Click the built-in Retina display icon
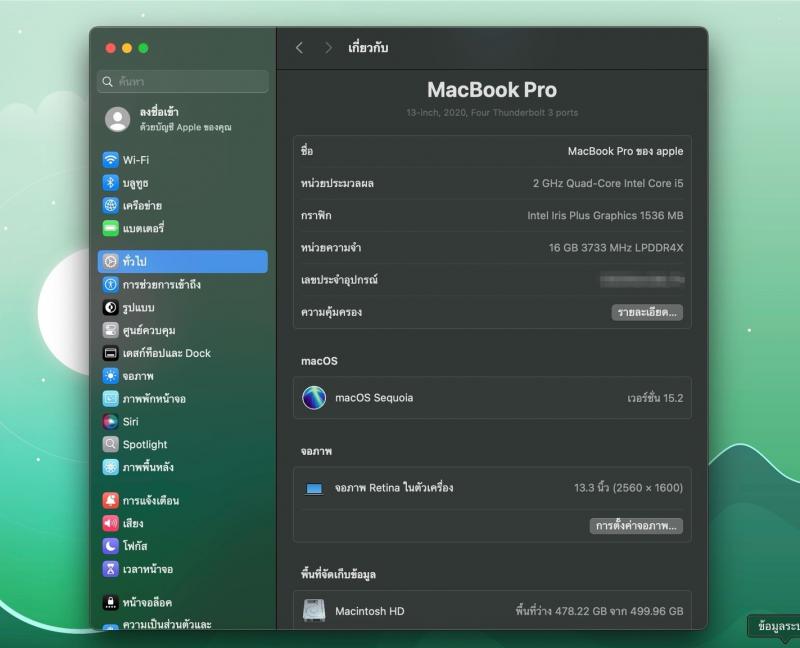The height and width of the screenshot is (648, 800). [314, 488]
